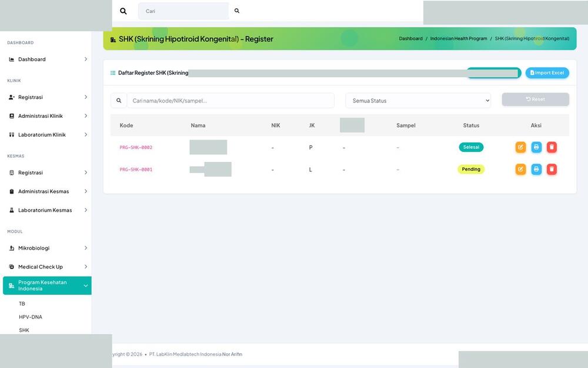Click the large search magnifier icon in top bar

point(123,11)
